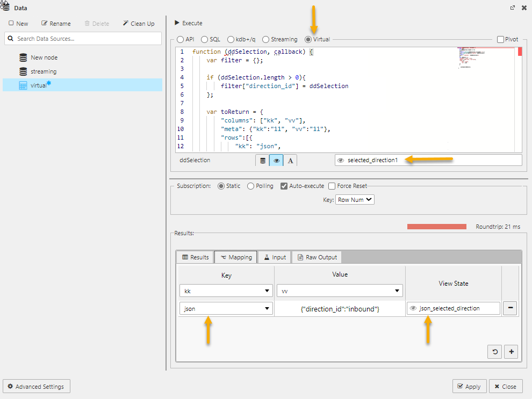Select the streaming database icon
Image resolution: width=532 pixels, height=399 pixels.
pyautogui.click(x=23, y=71)
